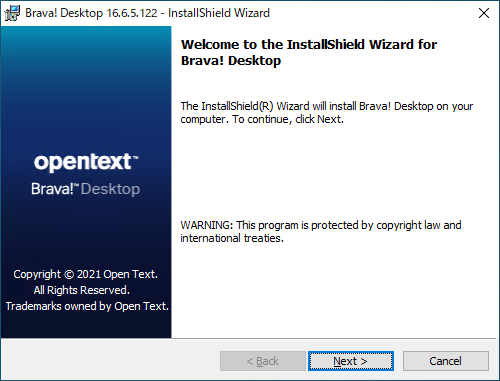
Task: Click the WARNING copyright law notice
Action: point(321,232)
